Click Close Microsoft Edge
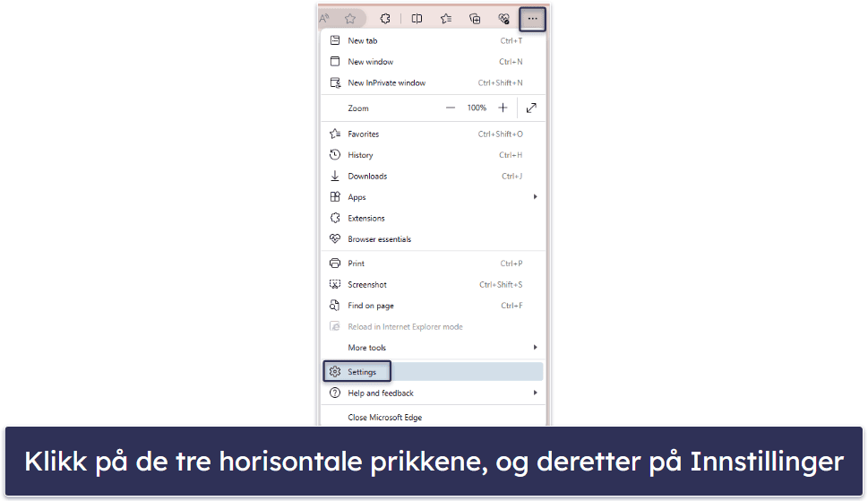The height and width of the screenshot is (501, 868). tap(433, 418)
